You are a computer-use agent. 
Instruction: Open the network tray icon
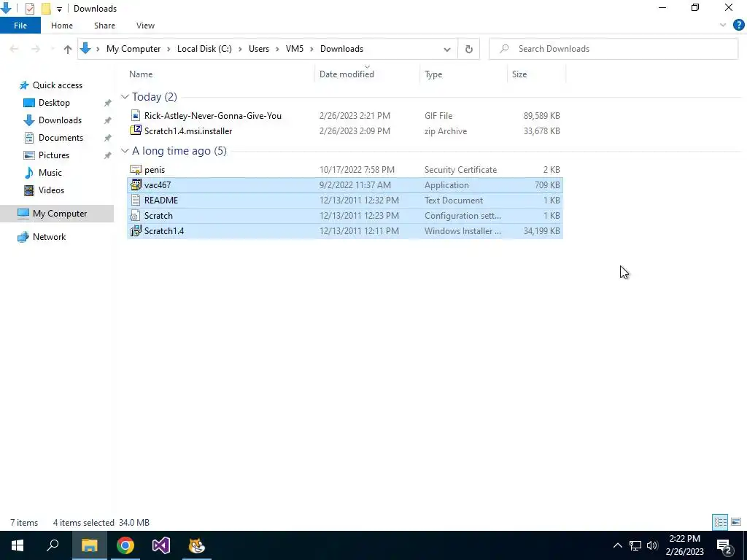point(635,545)
